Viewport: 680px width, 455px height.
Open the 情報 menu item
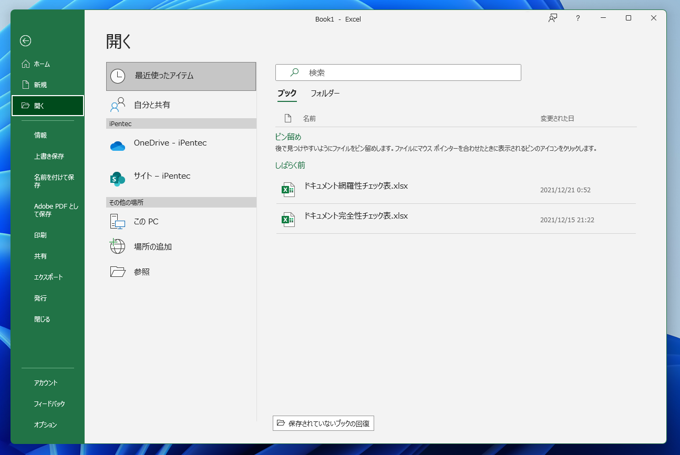click(40, 135)
